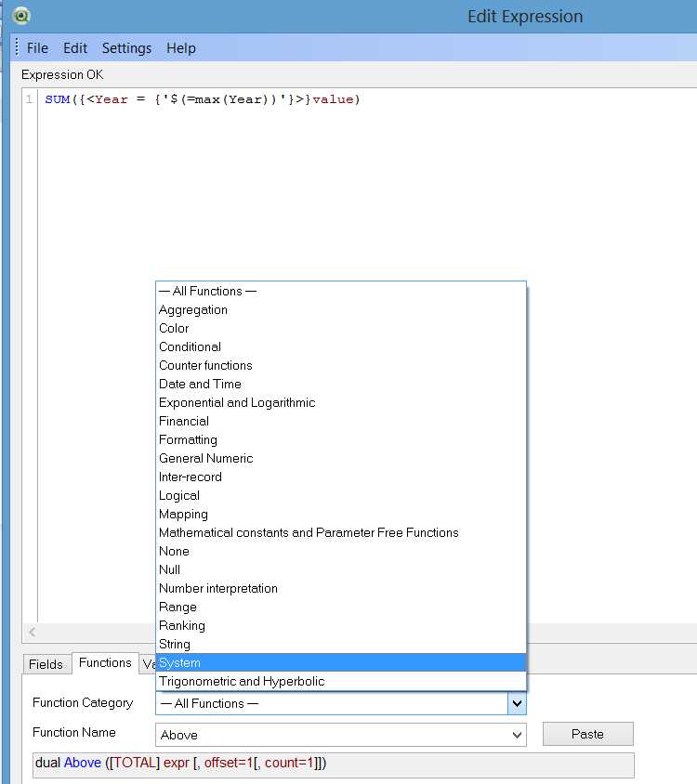The image size is (697, 784).
Task: Click the Paste button
Action: pyautogui.click(x=588, y=734)
